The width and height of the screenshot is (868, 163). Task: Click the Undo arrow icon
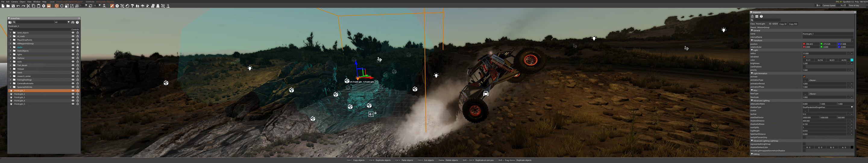coord(18,6)
